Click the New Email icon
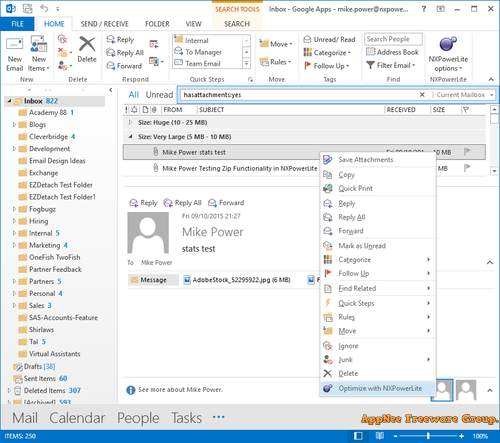This screenshot has height=443, width=500. (x=14, y=44)
